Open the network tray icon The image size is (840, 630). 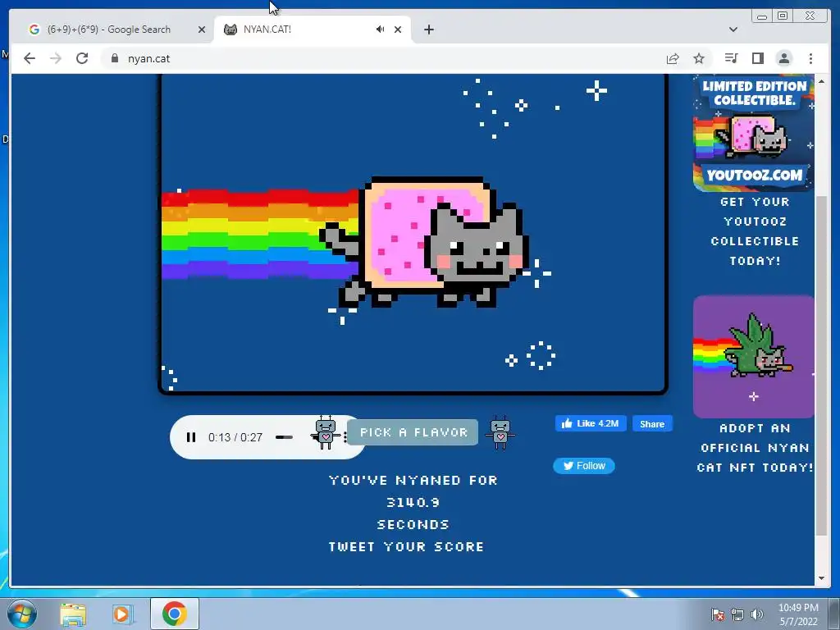coord(737,614)
